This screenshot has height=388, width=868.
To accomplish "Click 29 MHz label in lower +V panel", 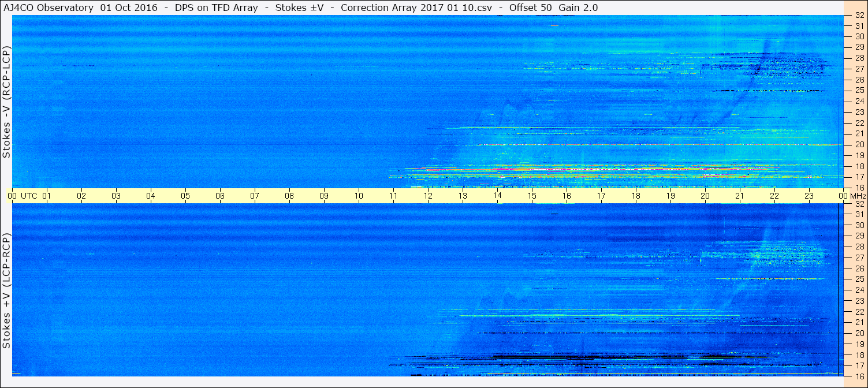I will tap(859, 236).
